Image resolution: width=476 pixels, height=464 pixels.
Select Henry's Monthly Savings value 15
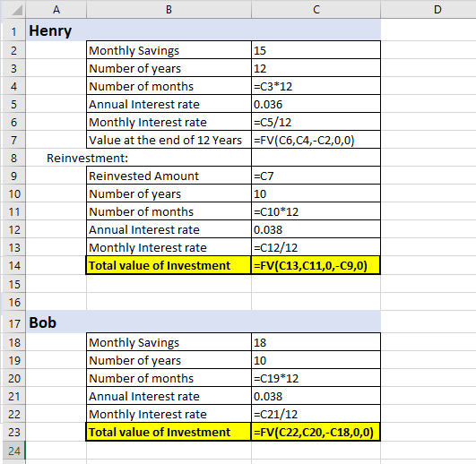(x=316, y=50)
